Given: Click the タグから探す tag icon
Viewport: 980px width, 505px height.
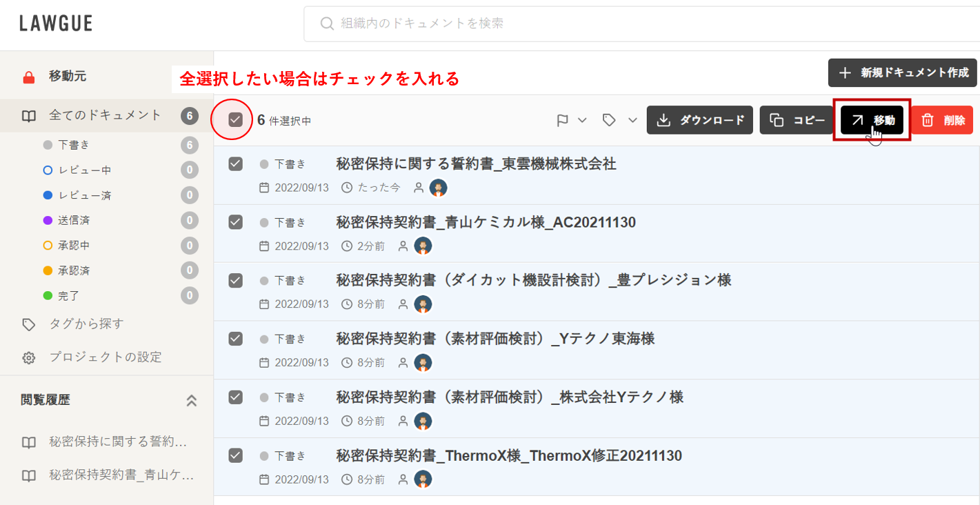Looking at the screenshot, I should tap(29, 324).
